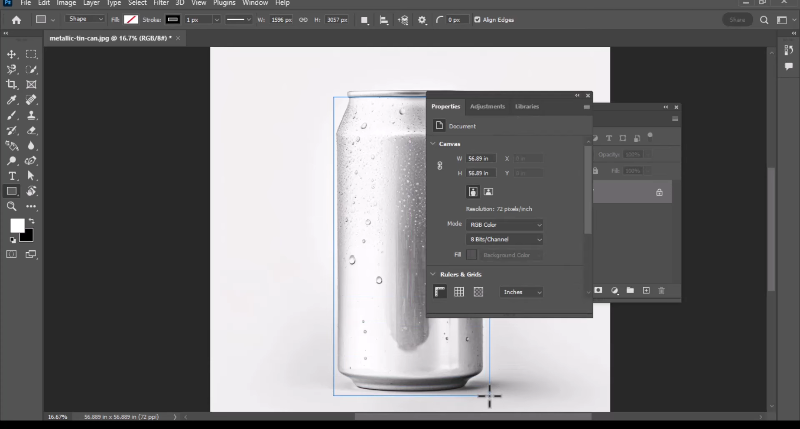Create new layer with plus icon

tap(646, 290)
